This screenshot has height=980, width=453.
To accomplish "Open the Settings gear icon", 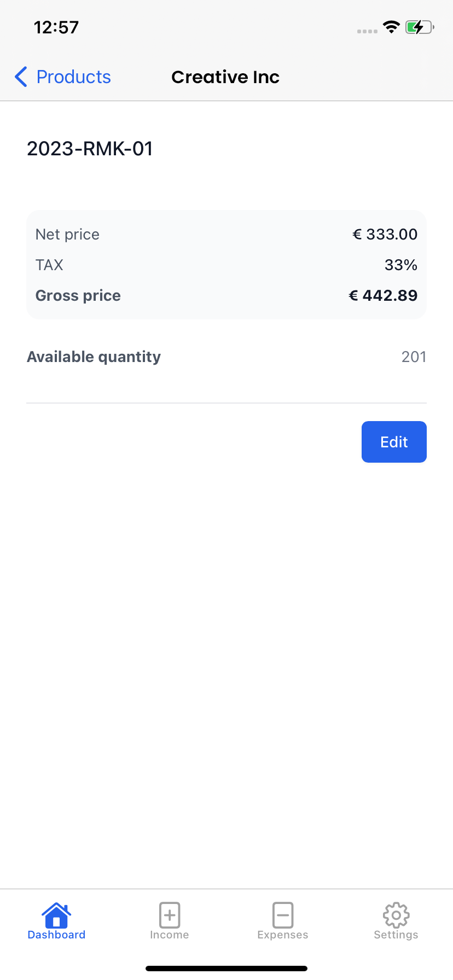I will [x=396, y=914].
